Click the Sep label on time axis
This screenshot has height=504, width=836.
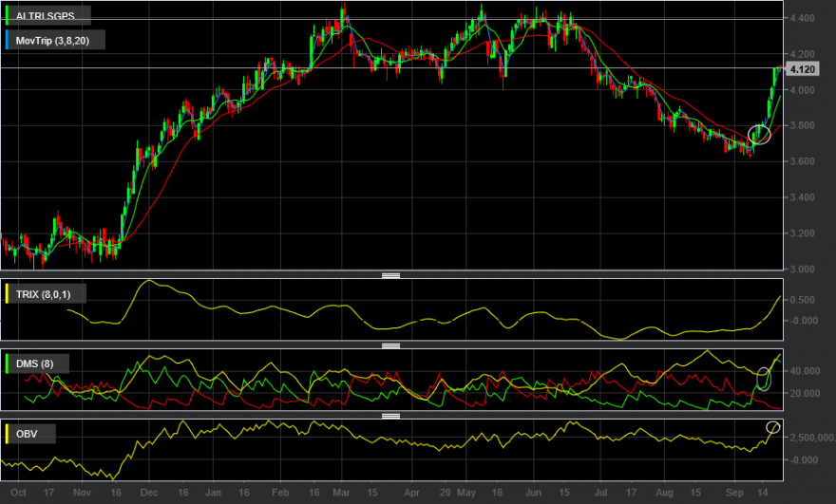(x=734, y=493)
